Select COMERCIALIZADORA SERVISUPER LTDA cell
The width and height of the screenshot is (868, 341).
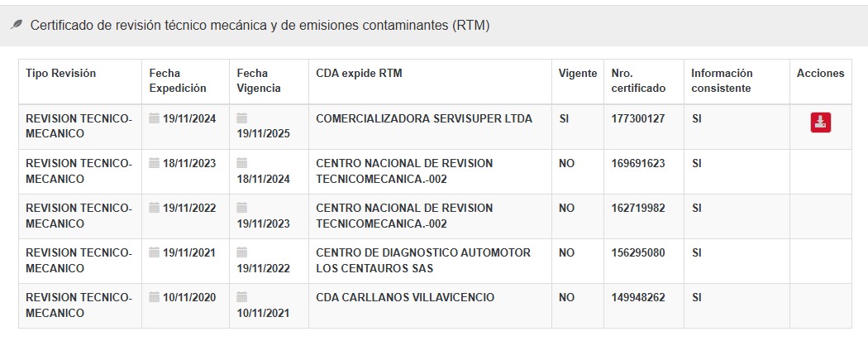424,119
